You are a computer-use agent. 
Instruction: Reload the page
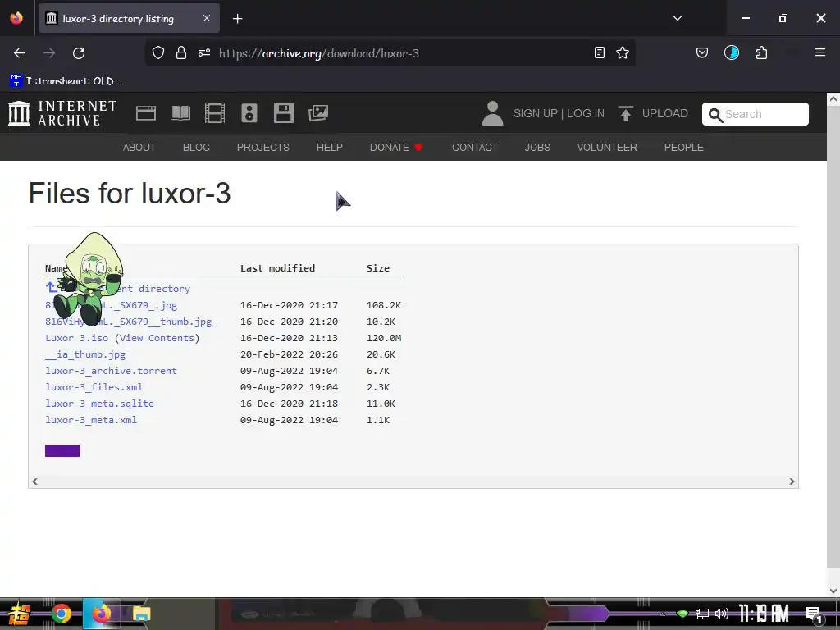79,53
